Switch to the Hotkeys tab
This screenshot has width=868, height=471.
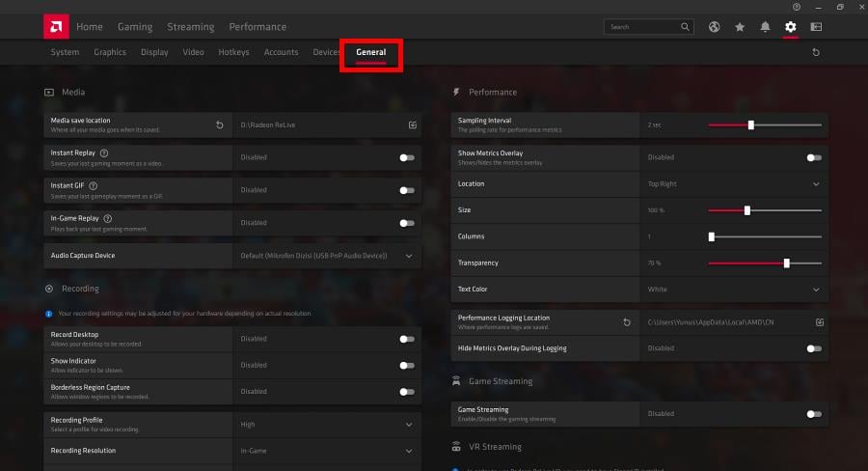pos(233,52)
